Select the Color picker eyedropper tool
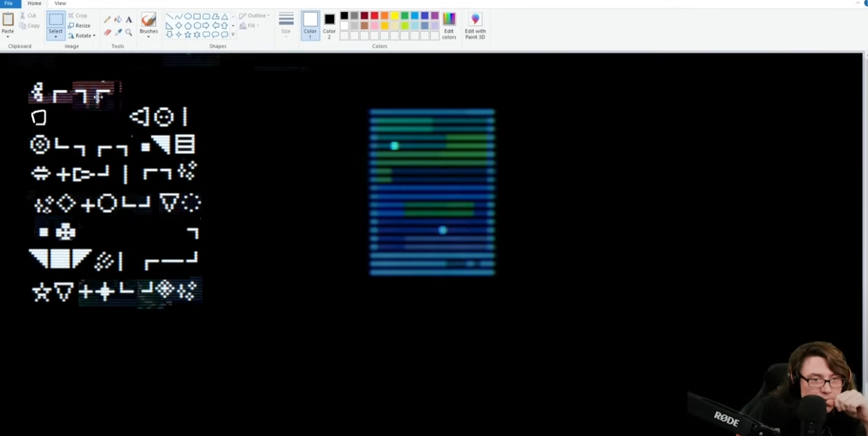 [x=118, y=33]
